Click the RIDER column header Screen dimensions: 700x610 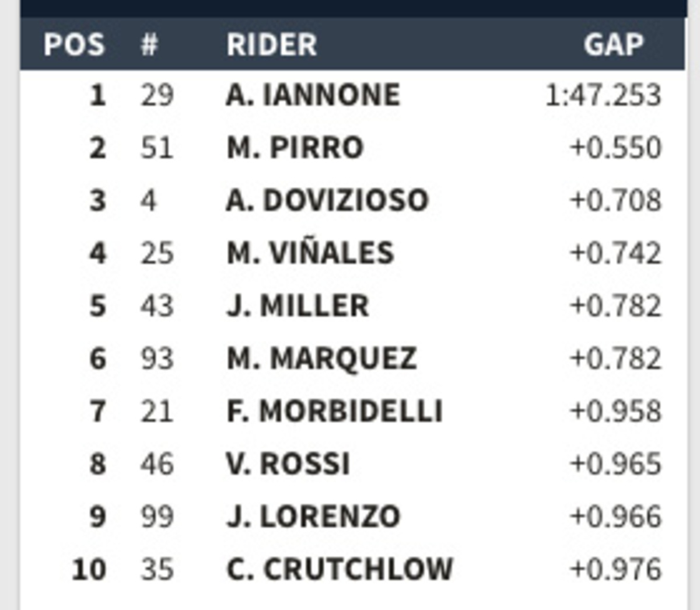(271, 44)
